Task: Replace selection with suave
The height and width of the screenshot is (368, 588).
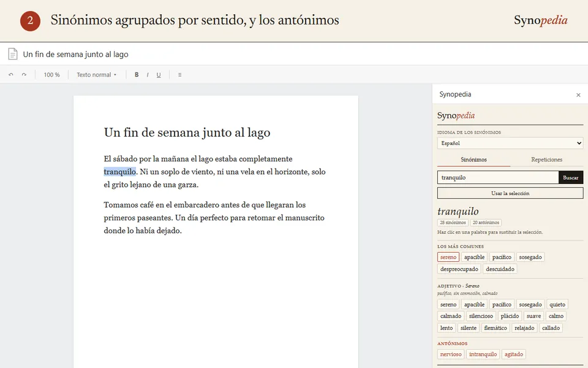Action: click(x=533, y=316)
